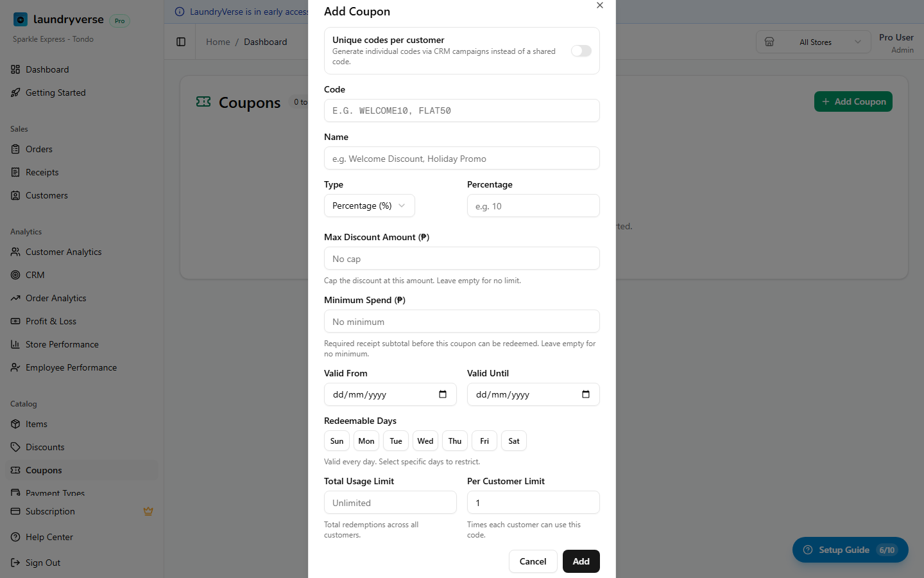924x578 pixels.
Task: Toggle Thu as a redeemable day
Action: 455,441
